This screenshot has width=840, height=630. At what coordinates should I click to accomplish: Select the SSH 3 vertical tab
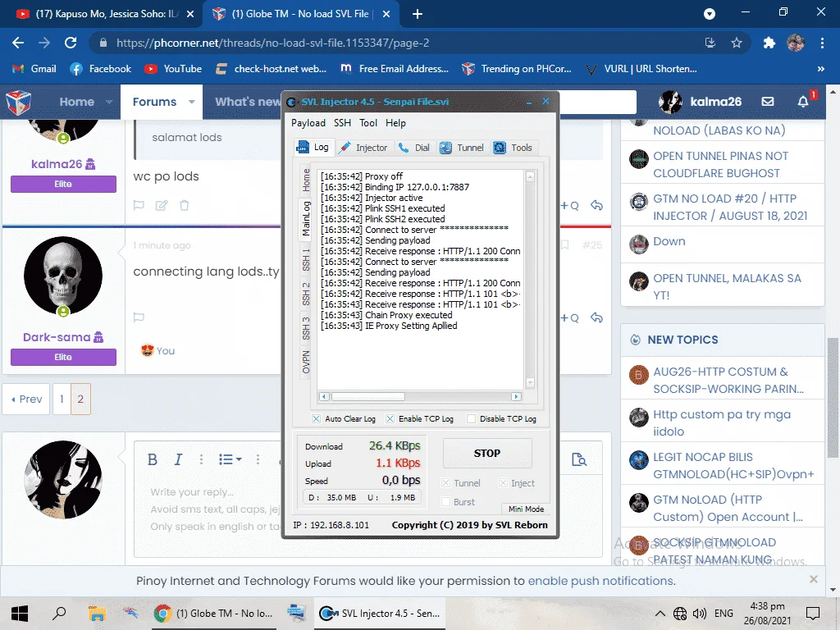coord(306,328)
